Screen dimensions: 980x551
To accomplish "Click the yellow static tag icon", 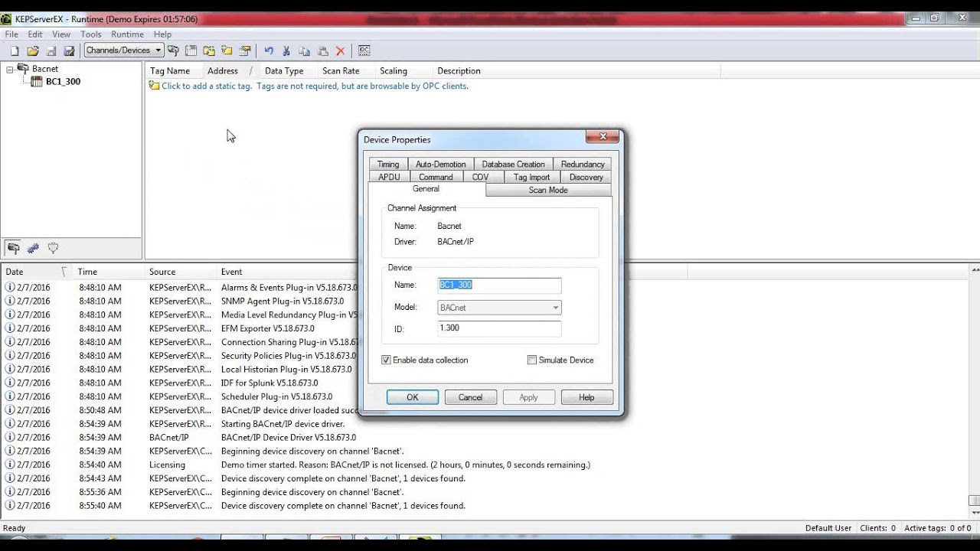I will [154, 86].
